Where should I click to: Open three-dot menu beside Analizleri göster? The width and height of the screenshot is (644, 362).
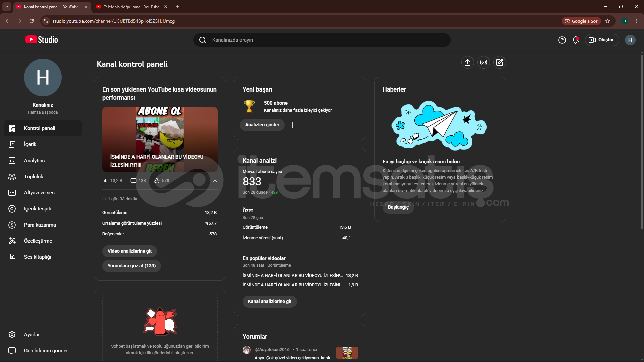click(293, 125)
